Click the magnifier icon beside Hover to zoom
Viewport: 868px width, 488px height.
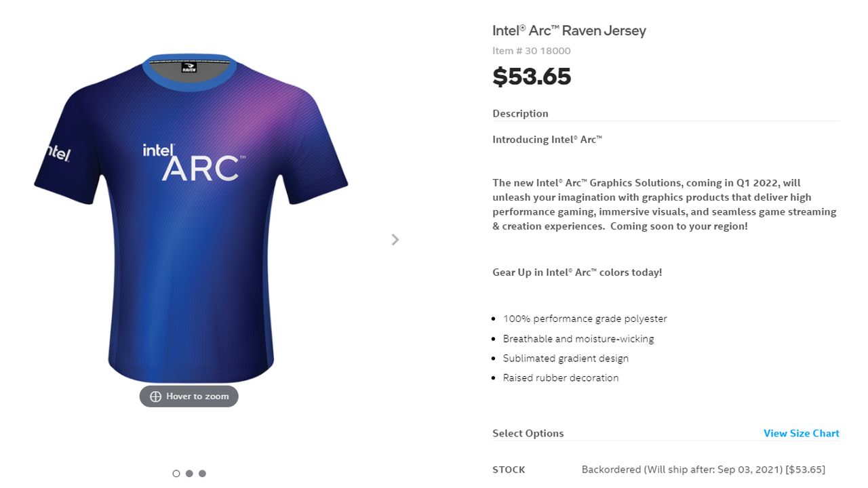pos(155,396)
